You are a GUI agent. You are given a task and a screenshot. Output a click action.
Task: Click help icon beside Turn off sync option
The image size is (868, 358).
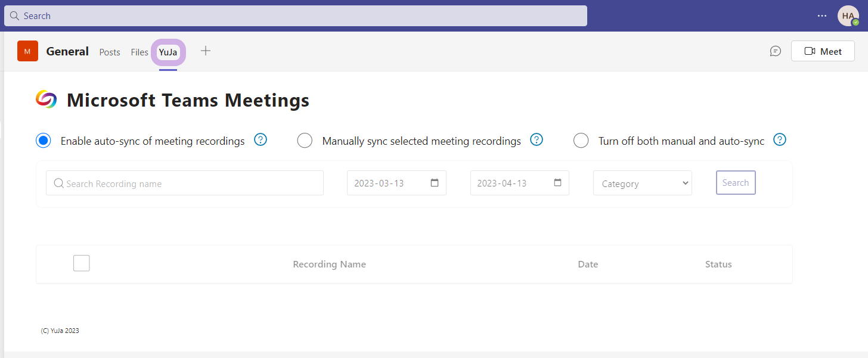coord(780,140)
